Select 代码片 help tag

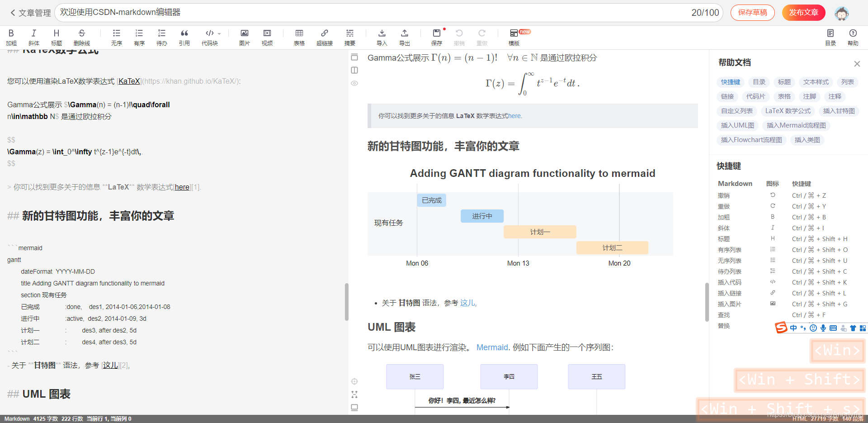(756, 96)
